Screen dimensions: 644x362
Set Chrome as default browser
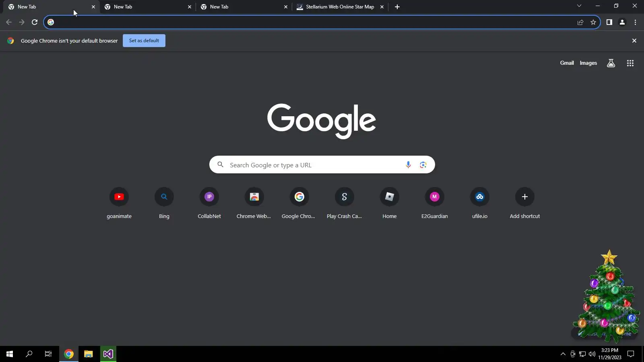click(144, 41)
